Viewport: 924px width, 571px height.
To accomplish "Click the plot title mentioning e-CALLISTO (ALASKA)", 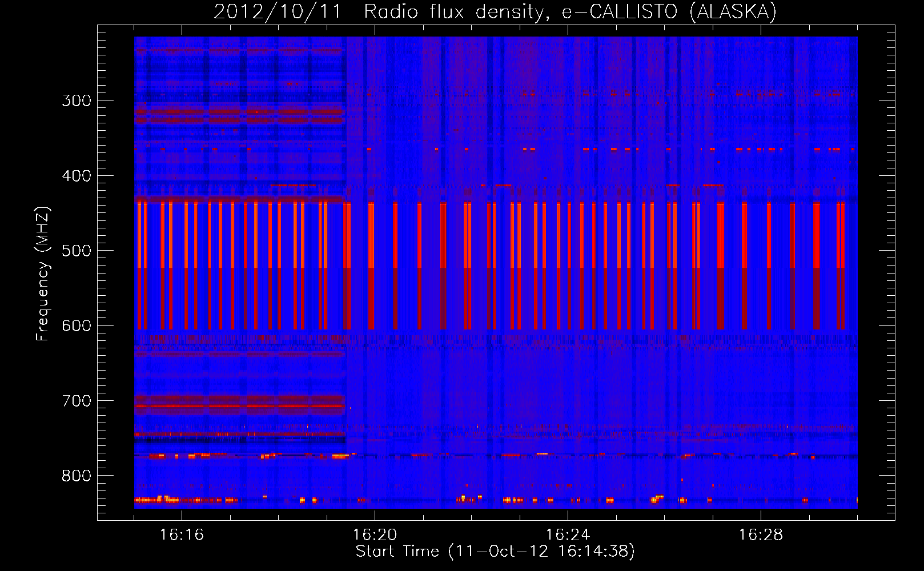I will (495, 11).
